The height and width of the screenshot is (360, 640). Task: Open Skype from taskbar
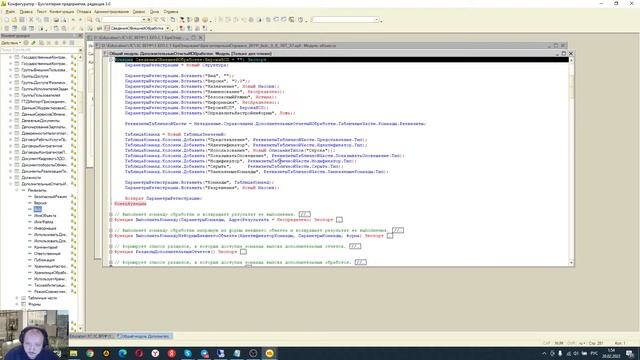[188, 353]
